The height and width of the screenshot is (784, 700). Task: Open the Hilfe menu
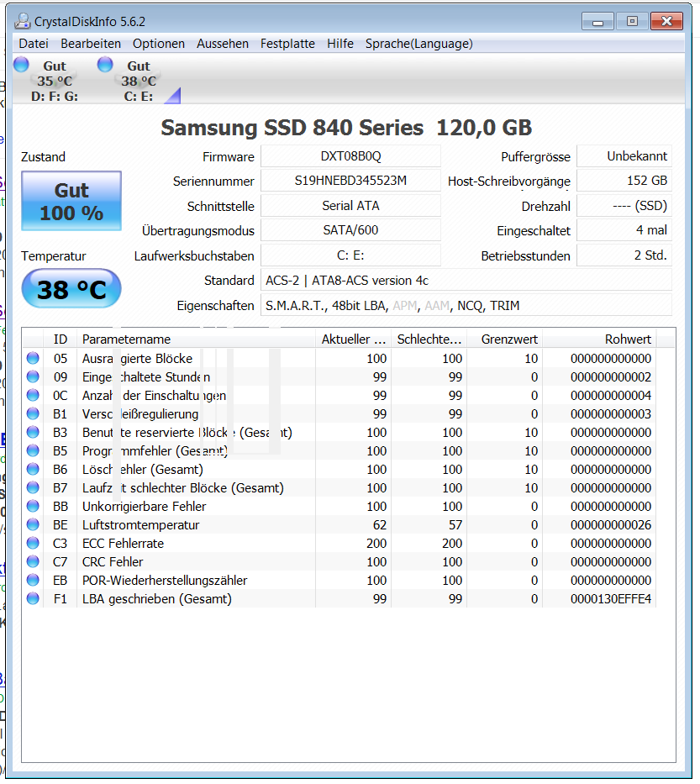click(x=340, y=44)
